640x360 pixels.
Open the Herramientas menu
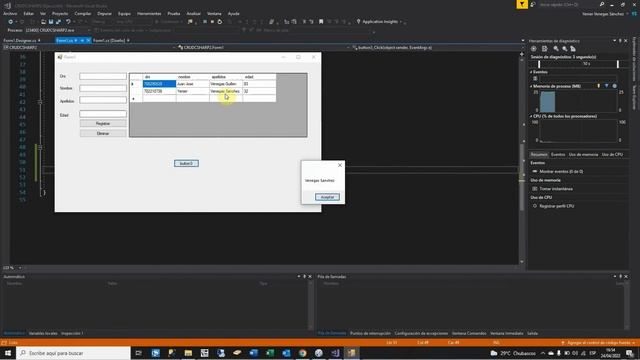(x=149, y=13)
